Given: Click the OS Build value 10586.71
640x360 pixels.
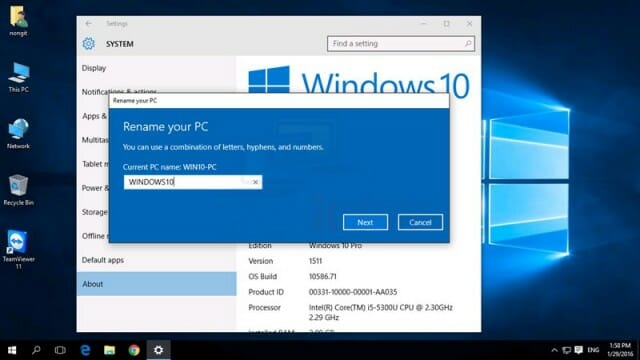Looking at the screenshot, I should coord(322,276).
